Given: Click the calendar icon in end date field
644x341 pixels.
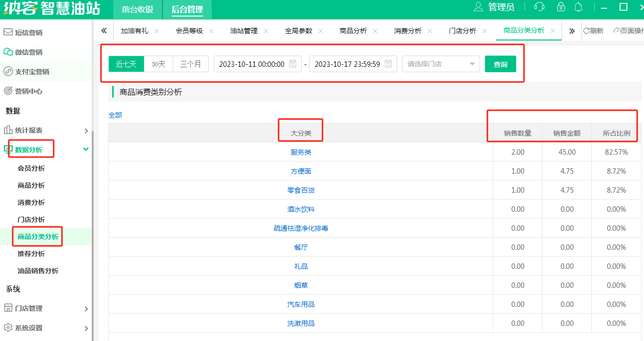Looking at the screenshot, I should click(x=388, y=64).
